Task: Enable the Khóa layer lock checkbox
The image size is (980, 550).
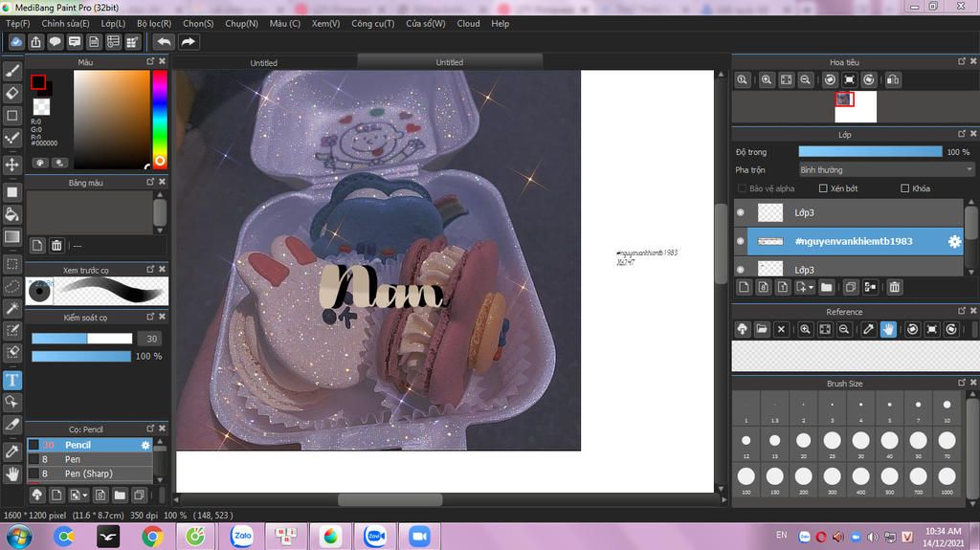Action: pyautogui.click(x=904, y=188)
